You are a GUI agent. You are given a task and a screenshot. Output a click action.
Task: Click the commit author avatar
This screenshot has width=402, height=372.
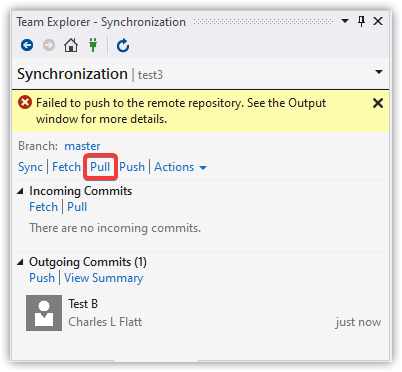(x=44, y=313)
